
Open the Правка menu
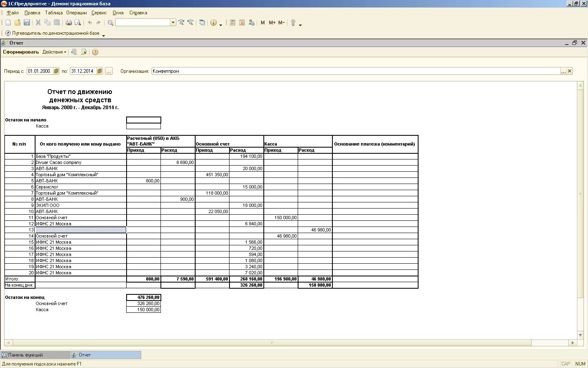(x=32, y=13)
